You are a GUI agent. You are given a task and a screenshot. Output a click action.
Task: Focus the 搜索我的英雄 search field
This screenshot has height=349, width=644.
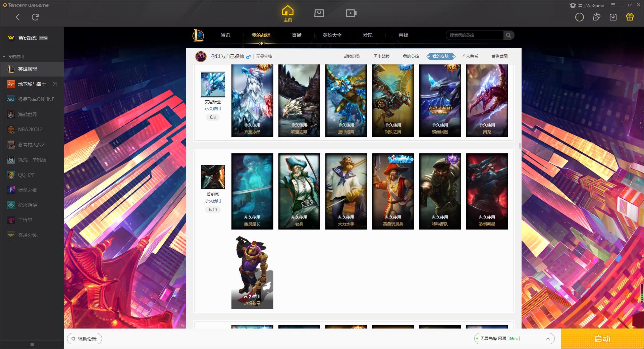(475, 35)
